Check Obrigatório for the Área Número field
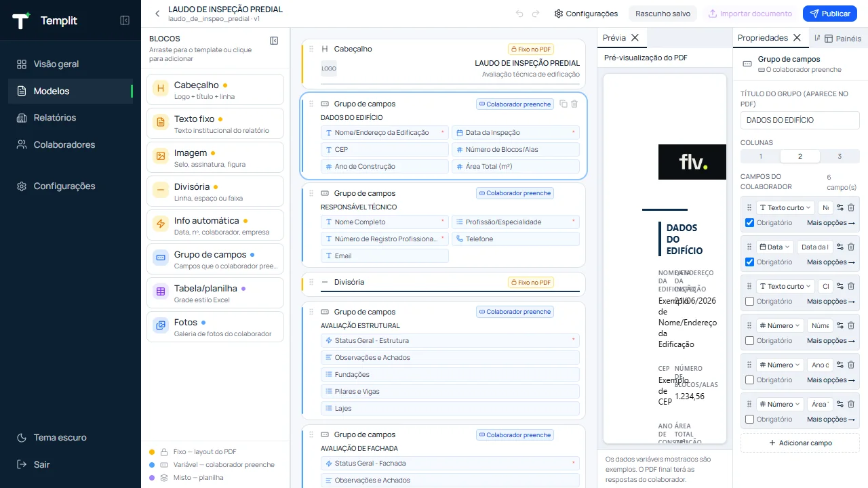 click(749, 420)
